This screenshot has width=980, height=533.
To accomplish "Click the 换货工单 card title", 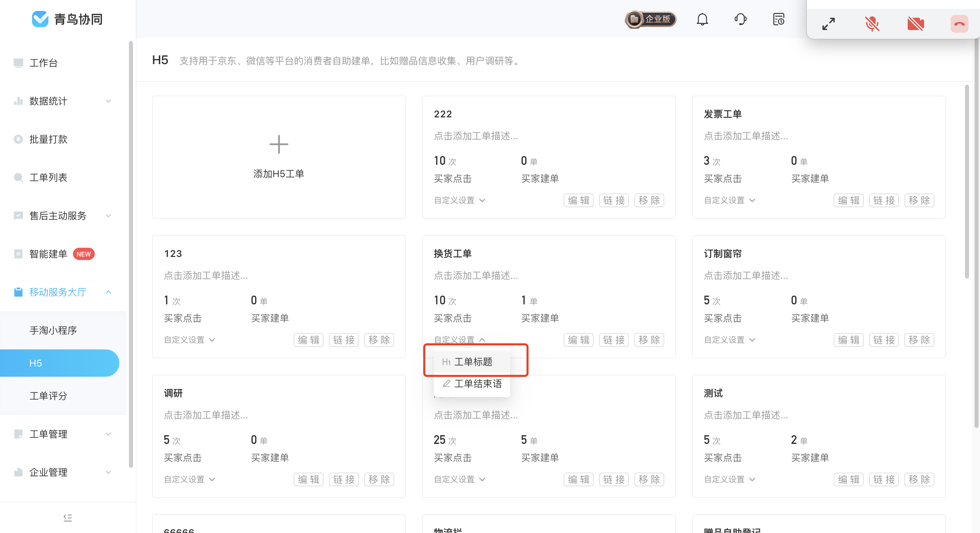I will [x=452, y=254].
